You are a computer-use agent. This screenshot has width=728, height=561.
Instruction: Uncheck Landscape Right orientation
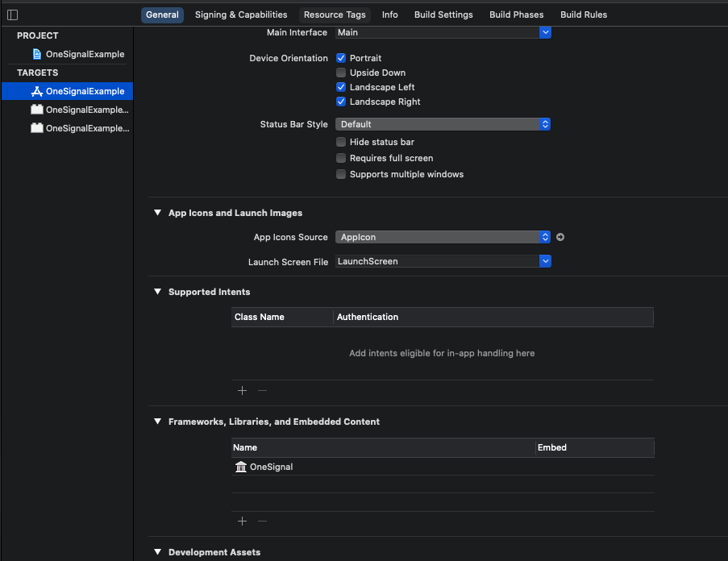click(341, 102)
